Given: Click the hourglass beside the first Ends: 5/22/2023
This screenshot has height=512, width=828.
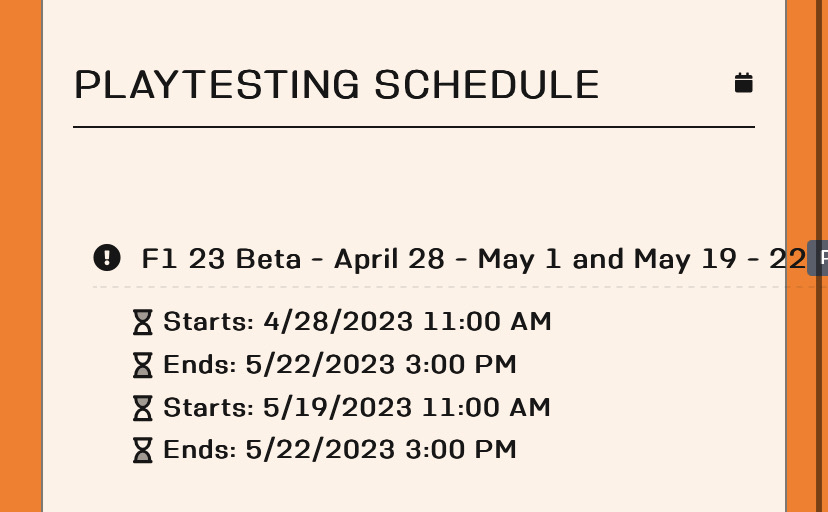Looking at the screenshot, I should click(144, 365).
